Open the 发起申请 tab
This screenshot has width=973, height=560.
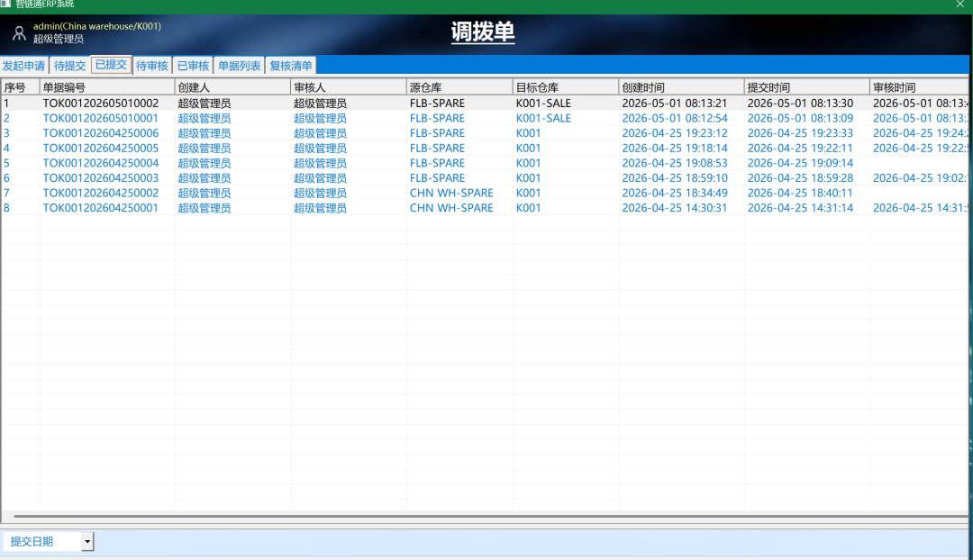coord(23,66)
